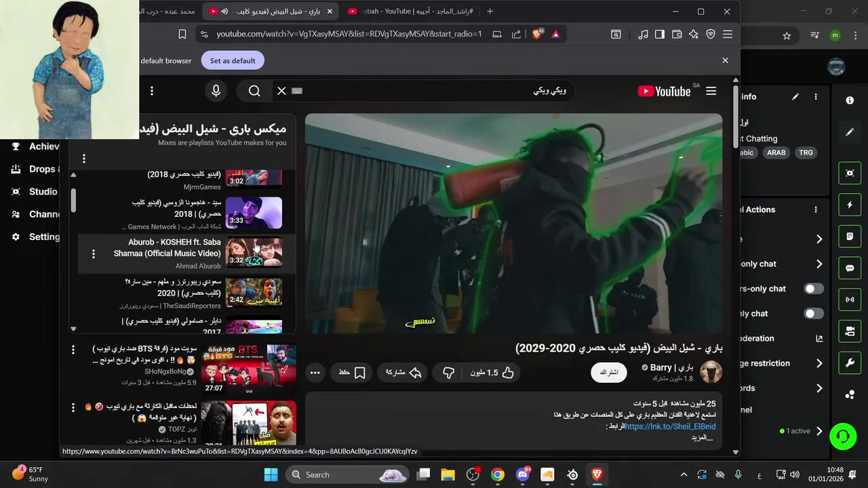The image size is (868, 488).
Task: Open the Brave playlist music note icon
Action: 643,34
